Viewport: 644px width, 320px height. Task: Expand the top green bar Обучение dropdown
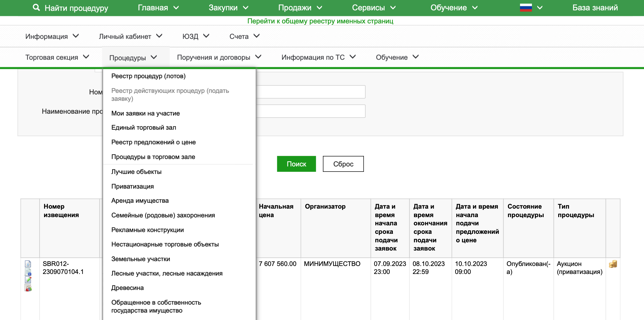tap(454, 8)
